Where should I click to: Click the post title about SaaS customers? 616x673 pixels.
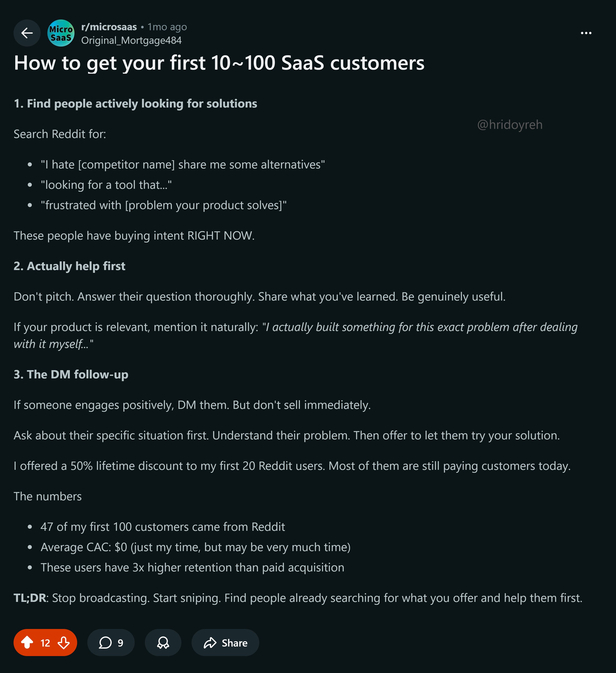click(219, 63)
